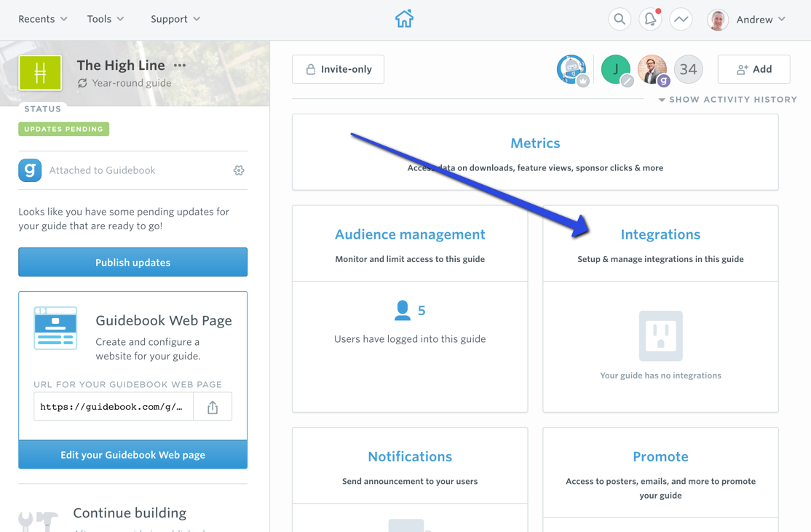The width and height of the screenshot is (811, 532).
Task: Share the Guidebook web page URL
Action: (x=213, y=407)
